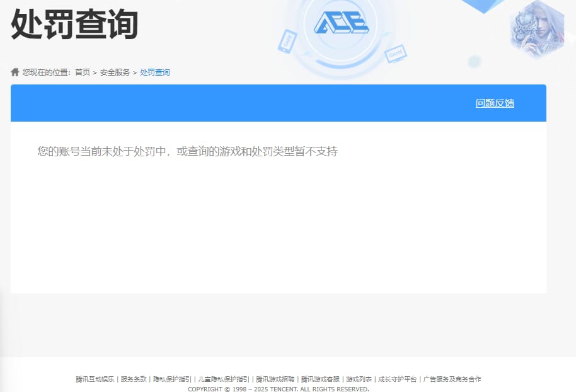Click the home icon in the breadcrumb bar
This screenshot has width=576, height=392.
point(14,72)
